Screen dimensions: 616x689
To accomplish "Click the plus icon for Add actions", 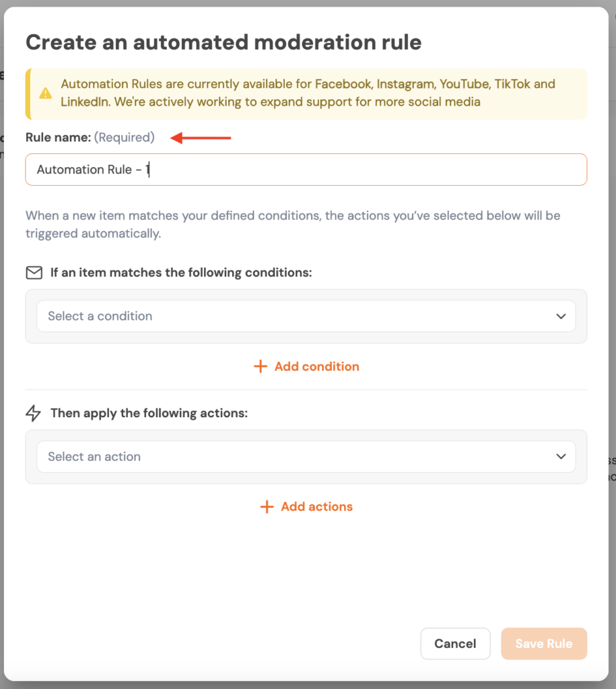I will [267, 507].
